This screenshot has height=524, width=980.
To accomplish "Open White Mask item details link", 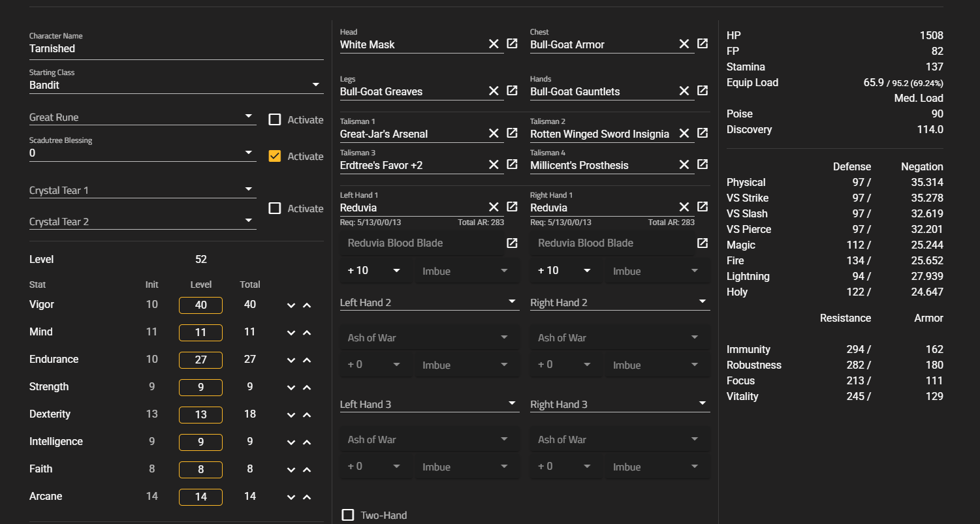I will point(513,44).
